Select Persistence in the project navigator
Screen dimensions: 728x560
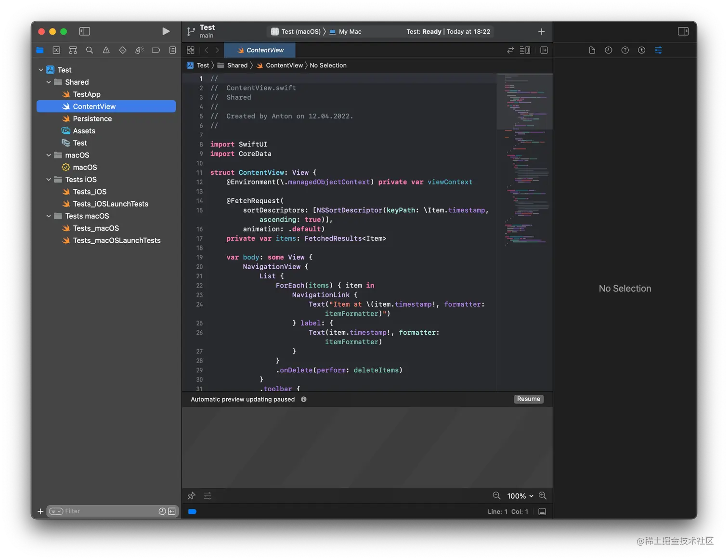92,118
